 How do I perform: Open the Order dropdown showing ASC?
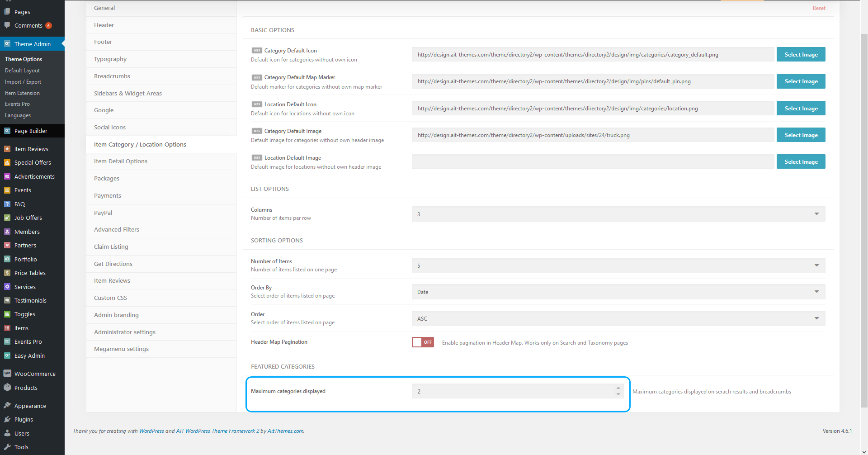pos(618,318)
